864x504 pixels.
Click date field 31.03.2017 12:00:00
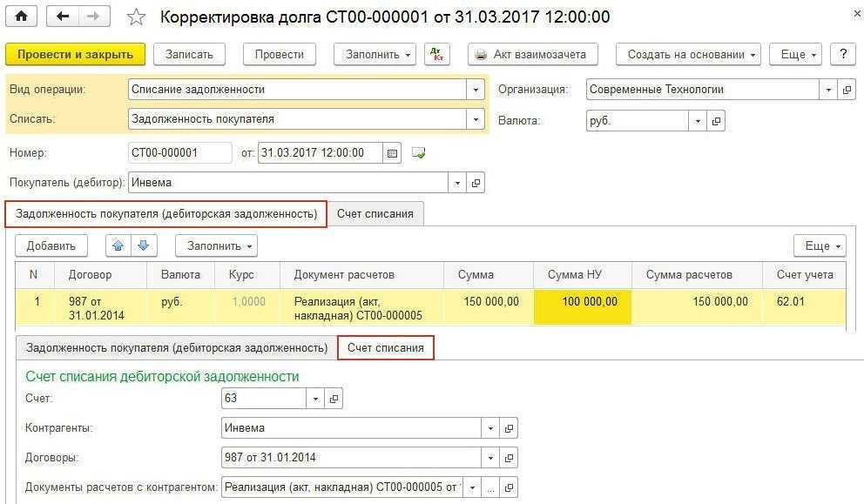click(321, 153)
